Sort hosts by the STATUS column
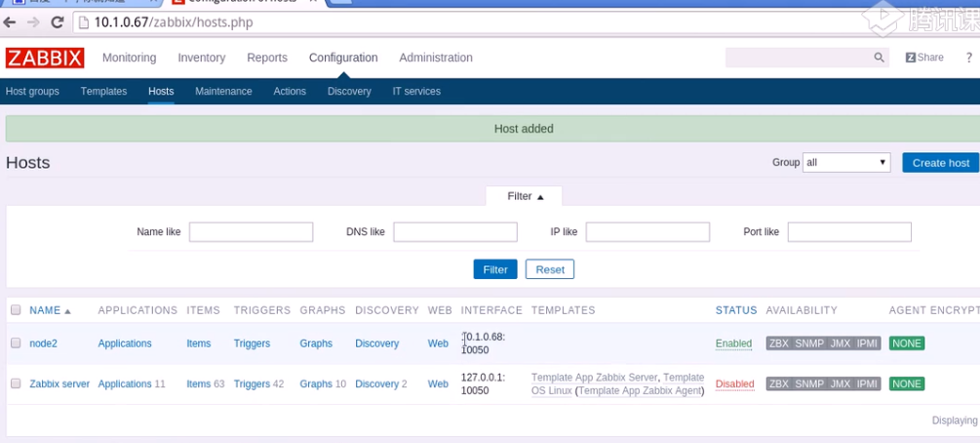 pyautogui.click(x=736, y=310)
